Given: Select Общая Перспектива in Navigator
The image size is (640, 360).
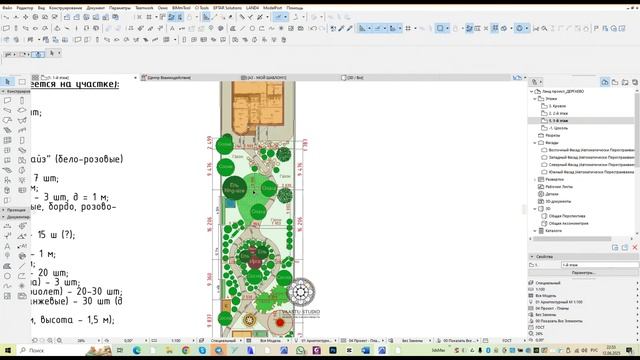Looking at the screenshot, I should coord(567,216).
